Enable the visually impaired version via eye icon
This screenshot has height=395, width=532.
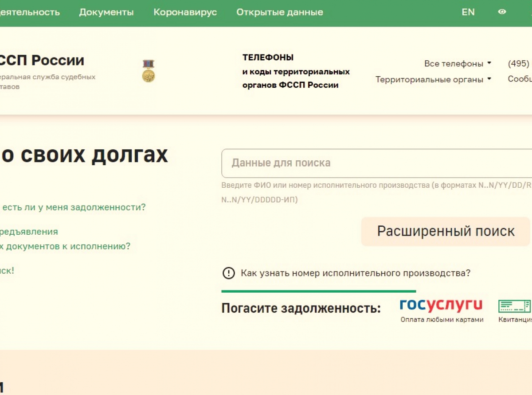click(x=502, y=12)
